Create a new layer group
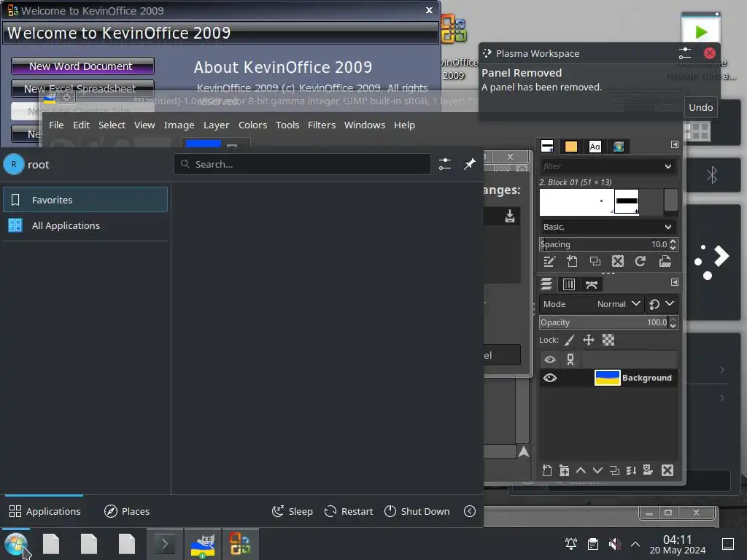The width and height of the screenshot is (747, 560). (564, 470)
